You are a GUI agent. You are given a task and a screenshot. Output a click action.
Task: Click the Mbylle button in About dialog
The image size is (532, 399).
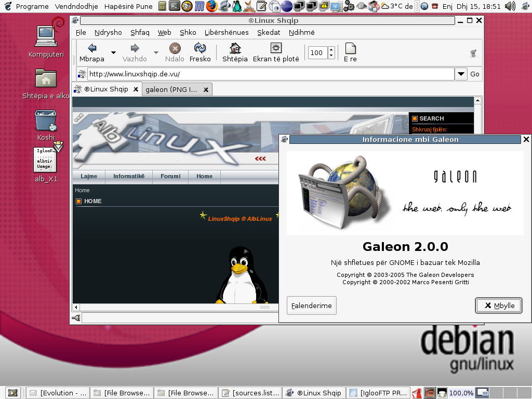[498, 305]
